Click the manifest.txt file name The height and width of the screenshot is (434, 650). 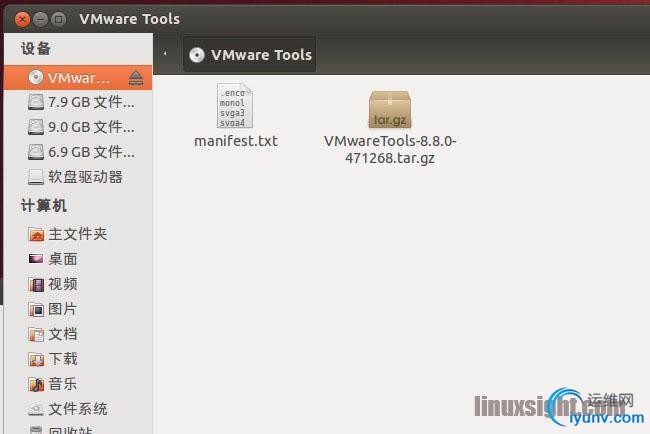tap(236, 141)
